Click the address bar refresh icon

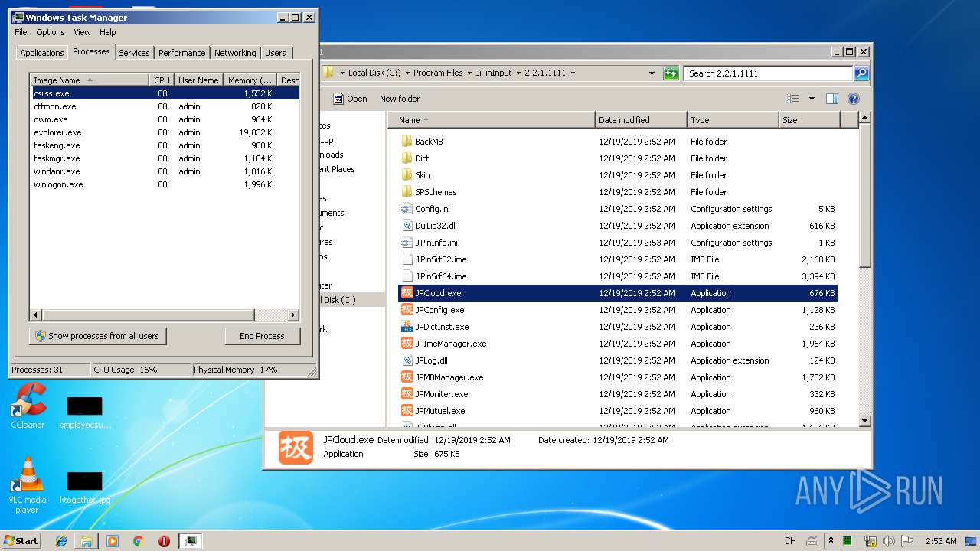tap(671, 73)
